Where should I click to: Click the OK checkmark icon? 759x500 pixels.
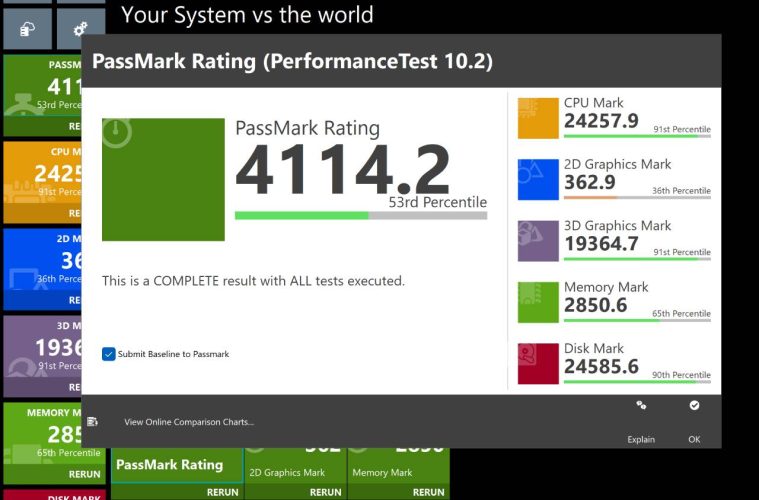(x=694, y=405)
